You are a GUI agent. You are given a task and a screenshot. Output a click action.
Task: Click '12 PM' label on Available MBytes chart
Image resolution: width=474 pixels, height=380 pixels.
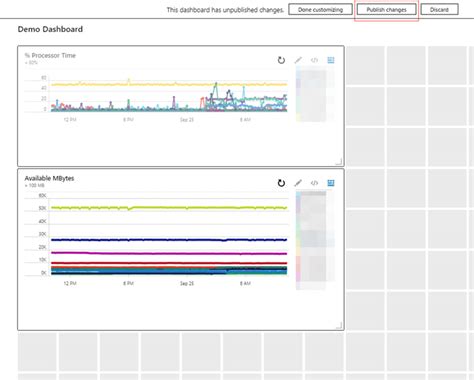point(70,283)
